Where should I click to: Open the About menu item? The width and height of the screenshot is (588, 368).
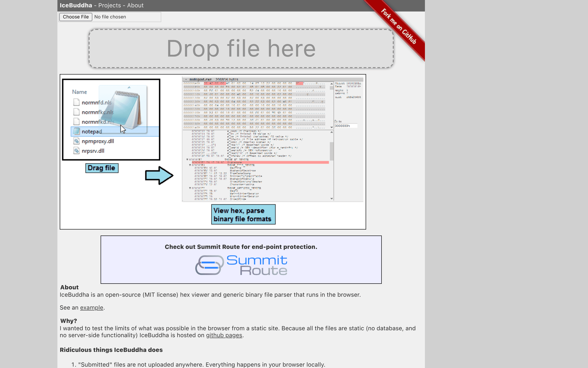(135, 5)
